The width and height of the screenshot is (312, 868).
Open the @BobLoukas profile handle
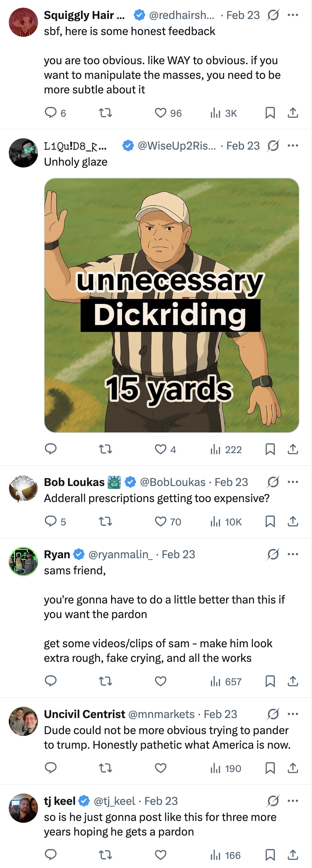click(172, 482)
